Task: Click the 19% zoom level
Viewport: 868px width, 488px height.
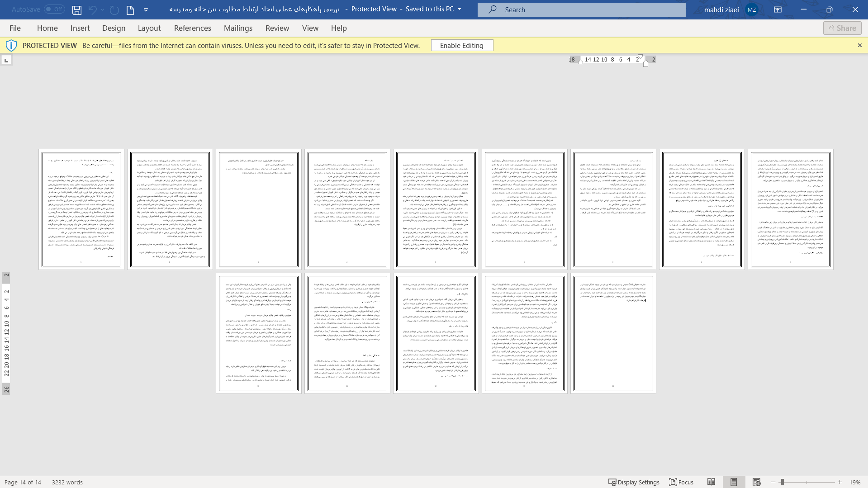Action: [x=854, y=482]
